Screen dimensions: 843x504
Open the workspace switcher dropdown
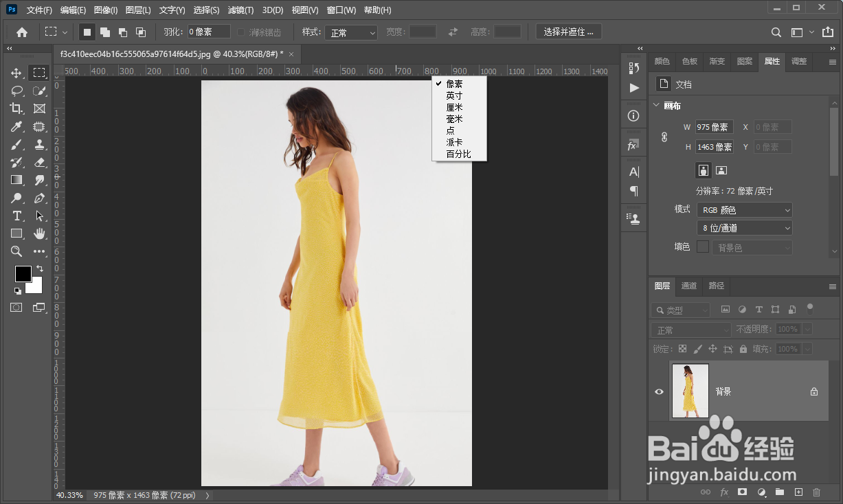800,32
